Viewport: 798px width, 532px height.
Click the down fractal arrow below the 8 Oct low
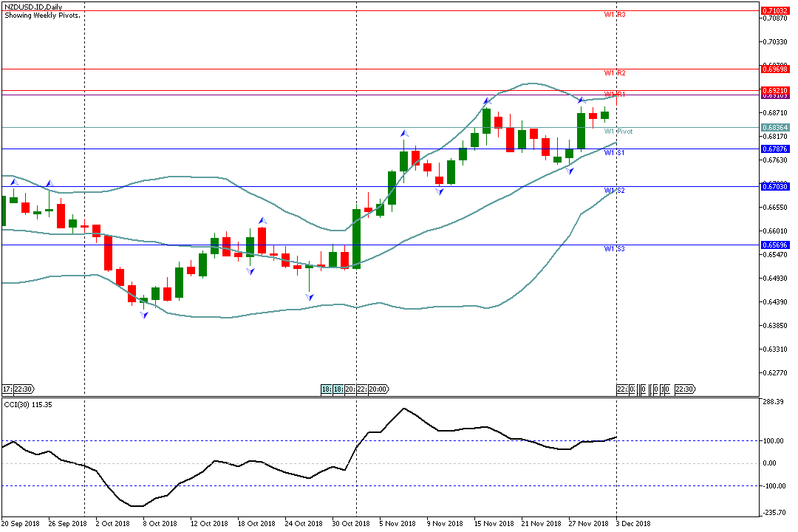tap(144, 315)
